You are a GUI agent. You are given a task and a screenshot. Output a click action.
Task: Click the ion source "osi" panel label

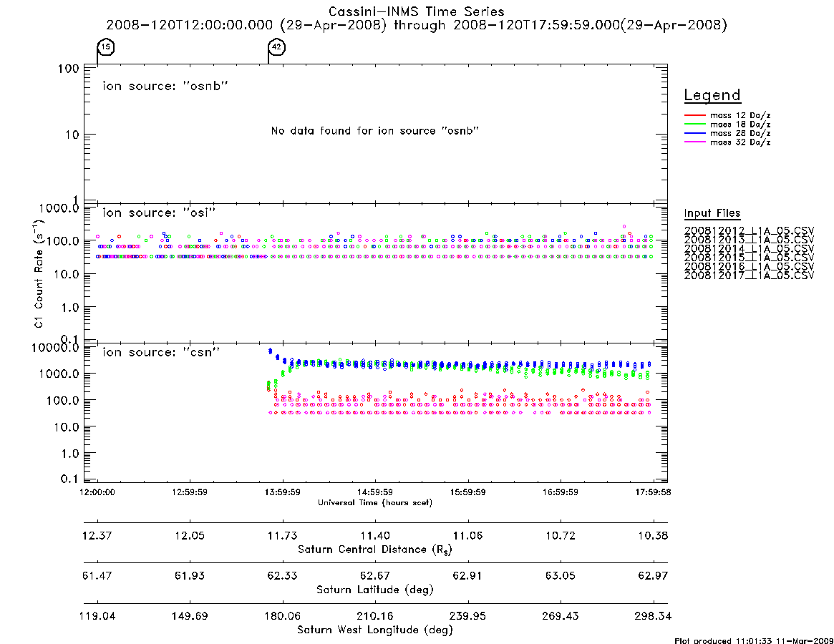[x=159, y=213]
